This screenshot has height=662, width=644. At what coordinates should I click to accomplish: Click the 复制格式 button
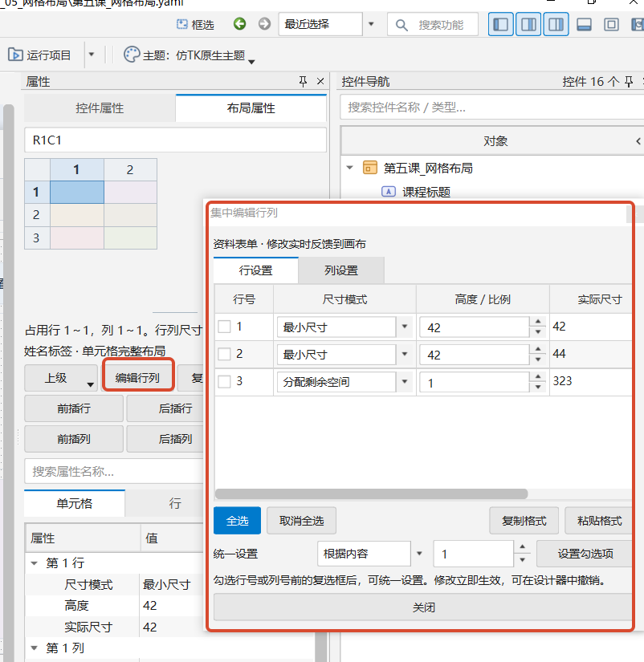[524, 521]
